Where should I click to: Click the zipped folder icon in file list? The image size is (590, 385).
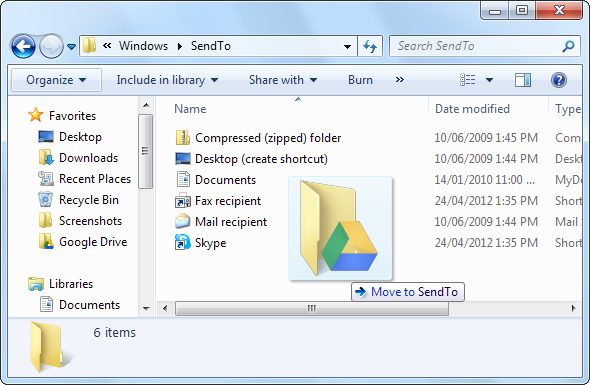(x=183, y=138)
